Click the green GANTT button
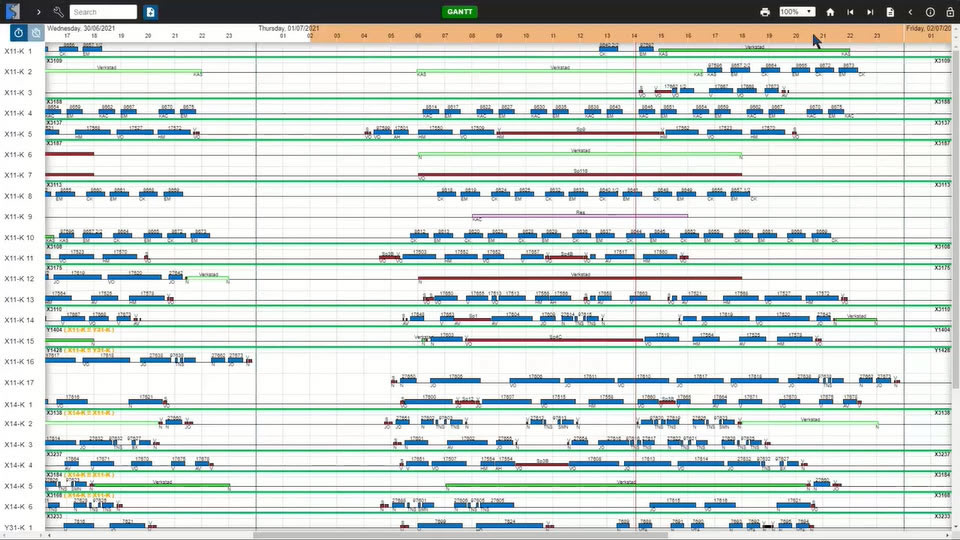960x540 pixels. click(460, 12)
